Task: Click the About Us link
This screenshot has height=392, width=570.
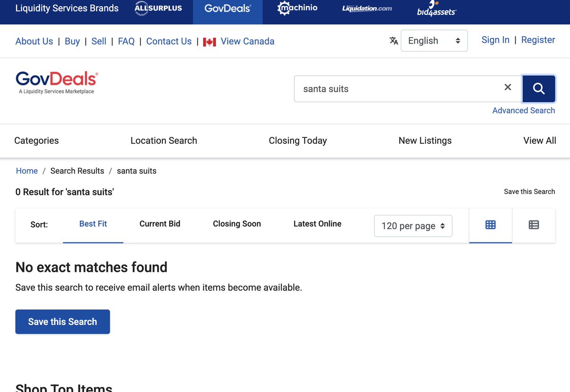Action: [34, 41]
